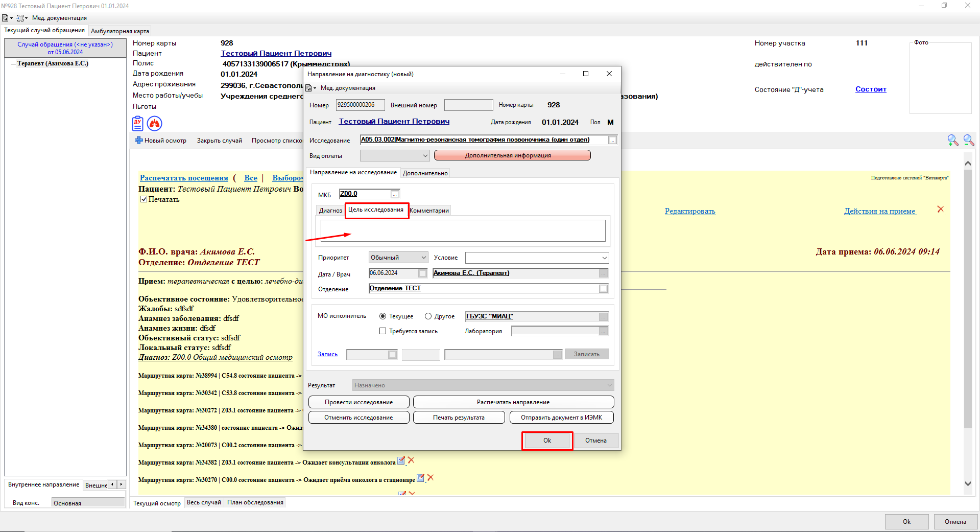Open the Тестовый Пациент Петрович link in dialog

pyautogui.click(x=394, y=122)
